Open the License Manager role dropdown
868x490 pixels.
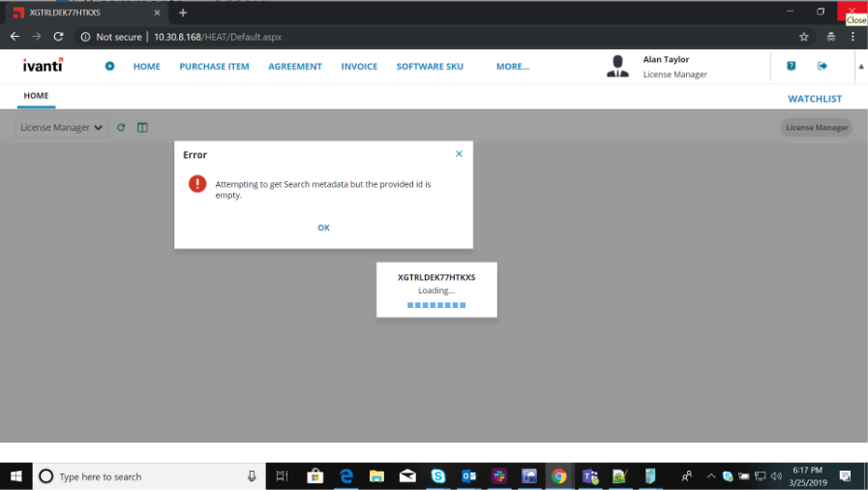tap(62, 128)
